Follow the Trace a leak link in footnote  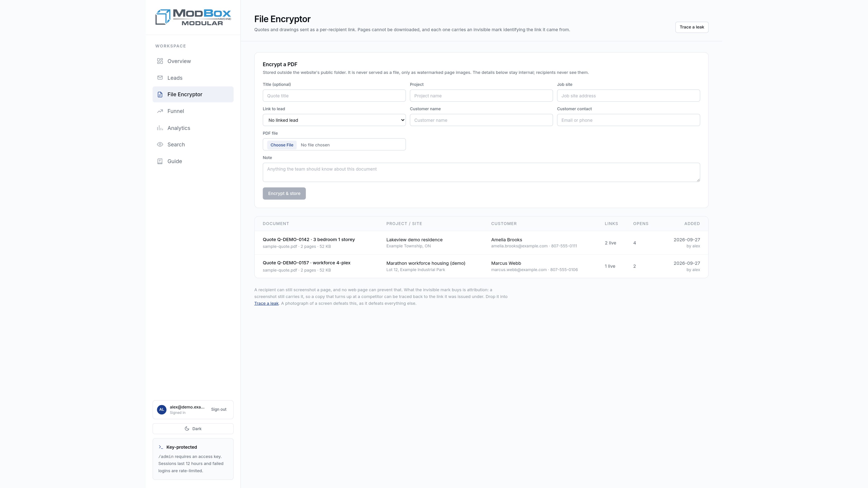266,303
